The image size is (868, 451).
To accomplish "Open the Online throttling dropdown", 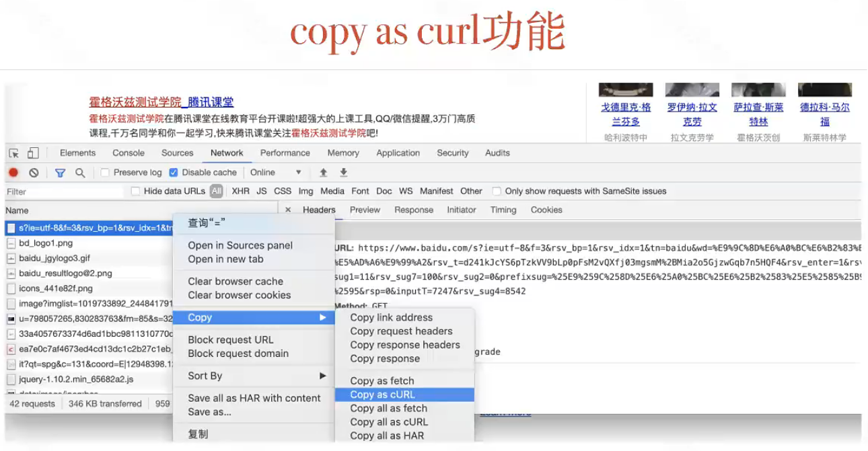I will tap(276, 173).
